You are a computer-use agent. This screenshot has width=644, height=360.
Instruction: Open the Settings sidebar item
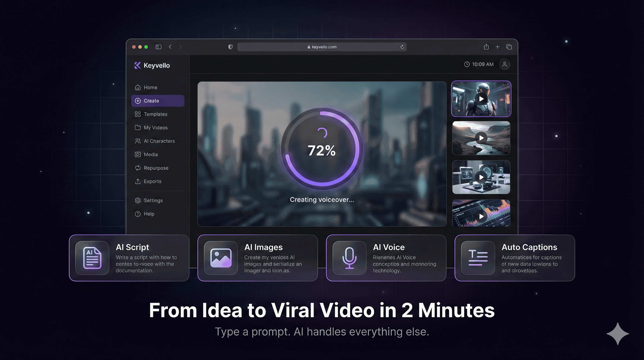pyautogui.click(x=153, y=200)
